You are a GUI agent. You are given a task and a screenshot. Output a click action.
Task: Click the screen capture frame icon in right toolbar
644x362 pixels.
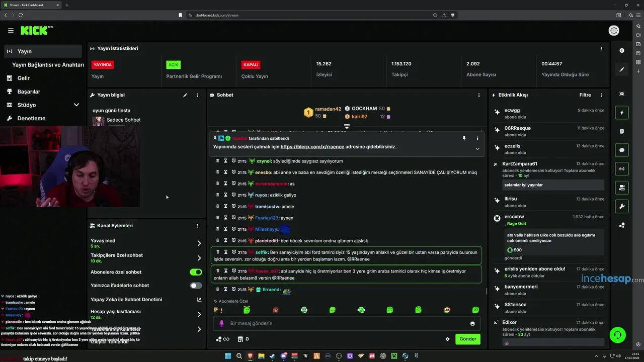(x=622, y=94)
